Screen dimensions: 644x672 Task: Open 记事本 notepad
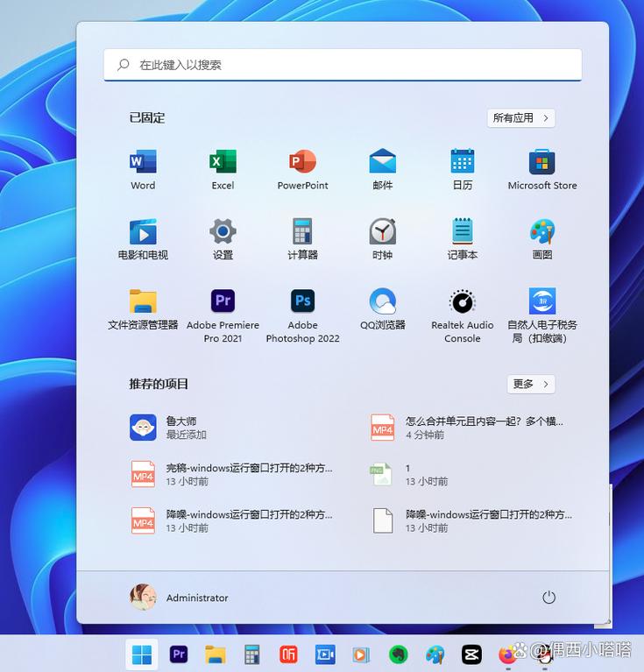[463, 239]
